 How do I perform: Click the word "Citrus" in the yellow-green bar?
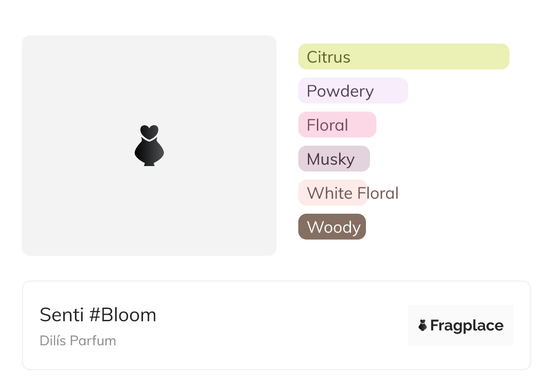click(x=328, y=57)
